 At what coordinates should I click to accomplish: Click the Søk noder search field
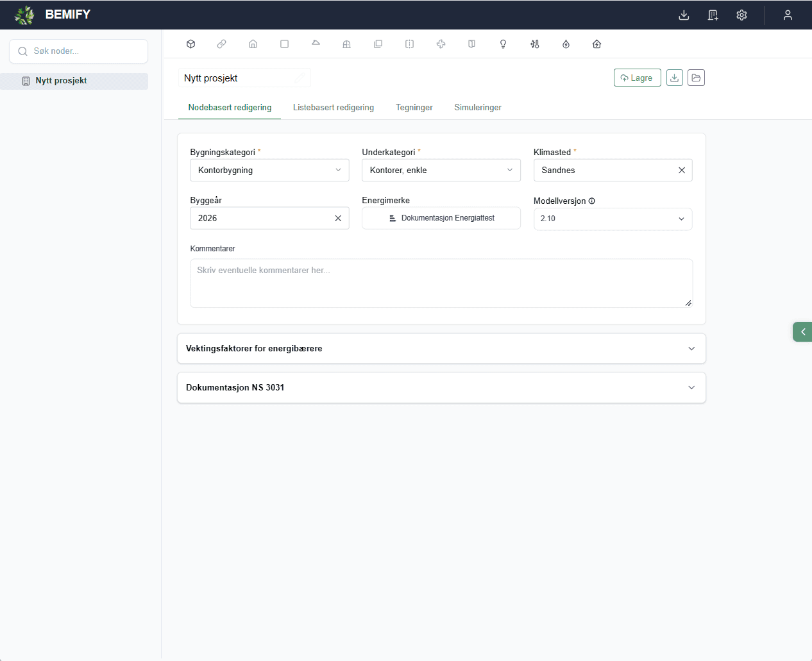(x=79, y=51)
